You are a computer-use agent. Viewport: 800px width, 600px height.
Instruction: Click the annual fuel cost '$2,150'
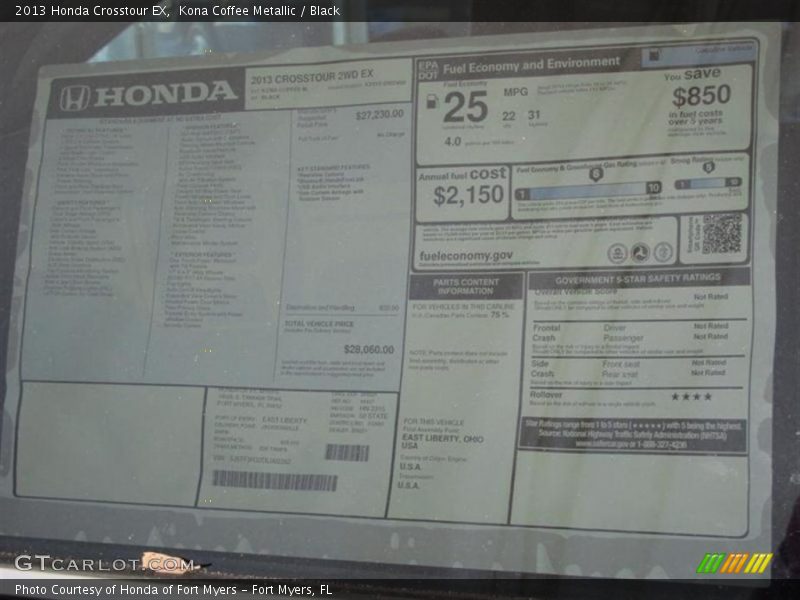pyautogui.click(x=468, y=195)
